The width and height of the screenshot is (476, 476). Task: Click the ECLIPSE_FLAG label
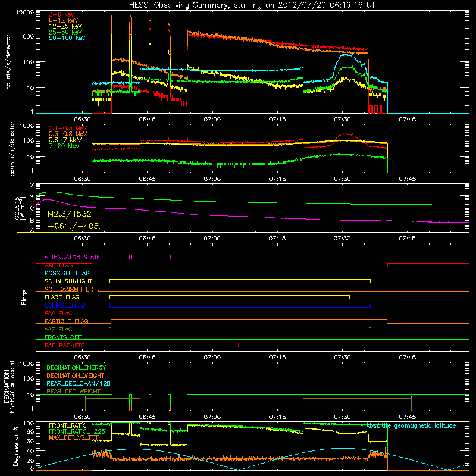pyautogui.click(x=65, y=305)
